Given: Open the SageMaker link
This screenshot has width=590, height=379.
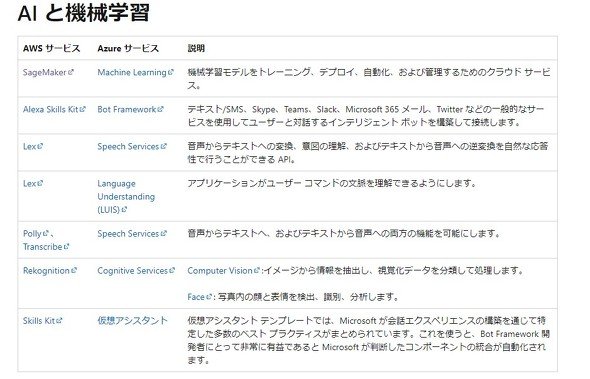Looking at the screenshot, I should point(48,72).
